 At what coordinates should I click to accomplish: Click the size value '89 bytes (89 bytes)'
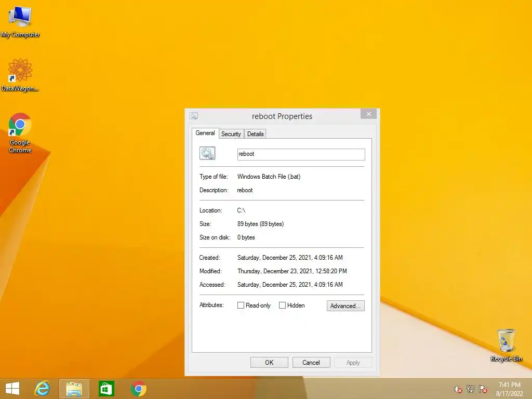260,224
